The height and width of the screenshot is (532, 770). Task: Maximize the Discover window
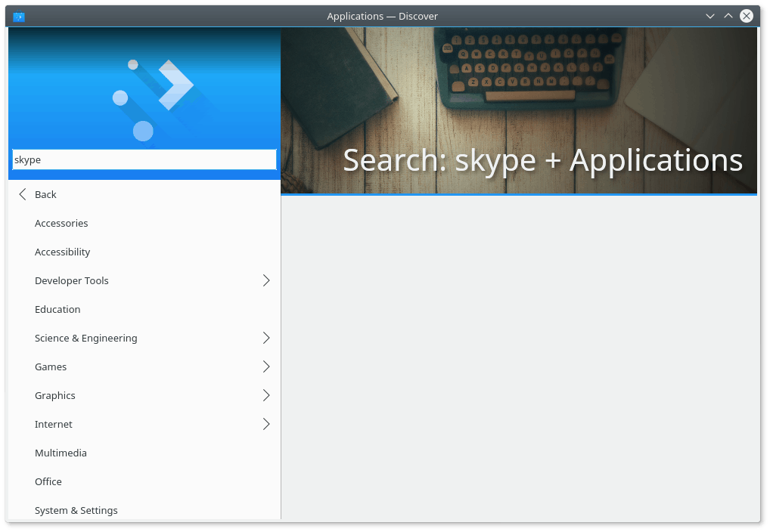[728, 16]
